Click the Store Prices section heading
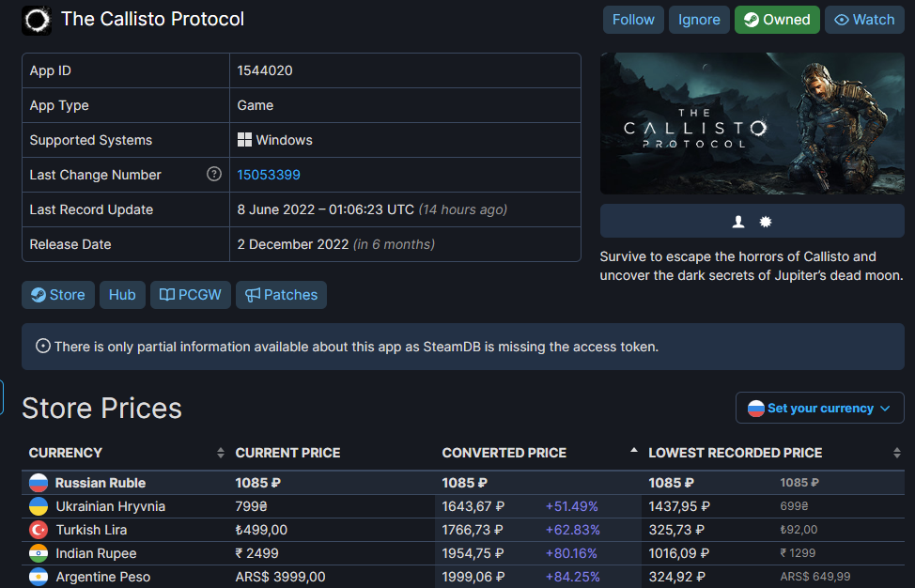Screen dimensions: 915x588 [x=102, y=408]
